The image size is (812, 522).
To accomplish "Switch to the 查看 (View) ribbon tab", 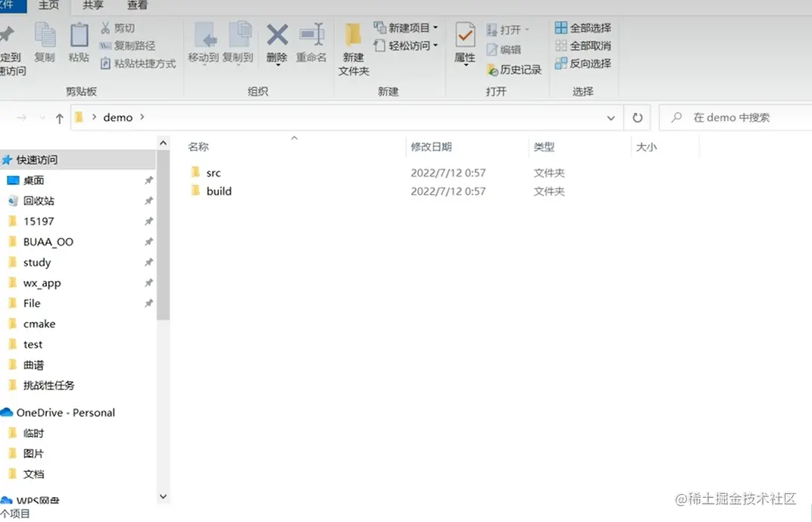I will tap(136, 6).
